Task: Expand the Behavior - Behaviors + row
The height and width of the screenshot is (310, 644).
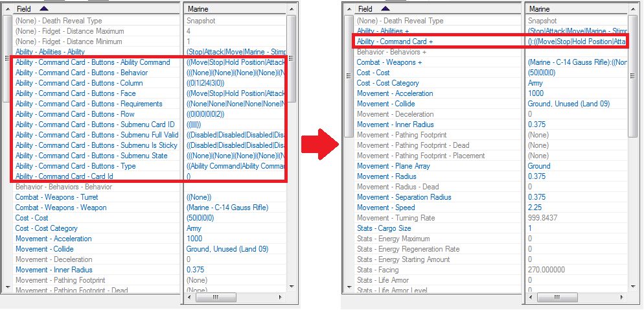Action: tap(391, 52)
